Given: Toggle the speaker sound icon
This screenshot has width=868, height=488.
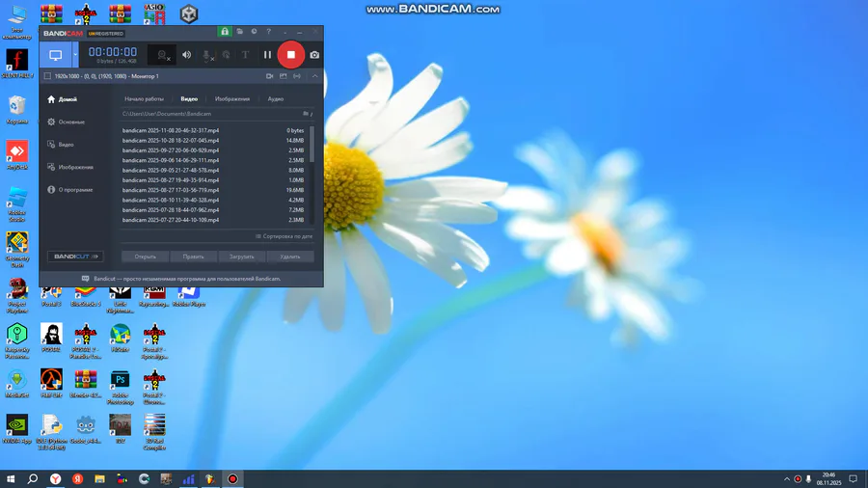Looking at the screenshot, I should coord(186,55).
